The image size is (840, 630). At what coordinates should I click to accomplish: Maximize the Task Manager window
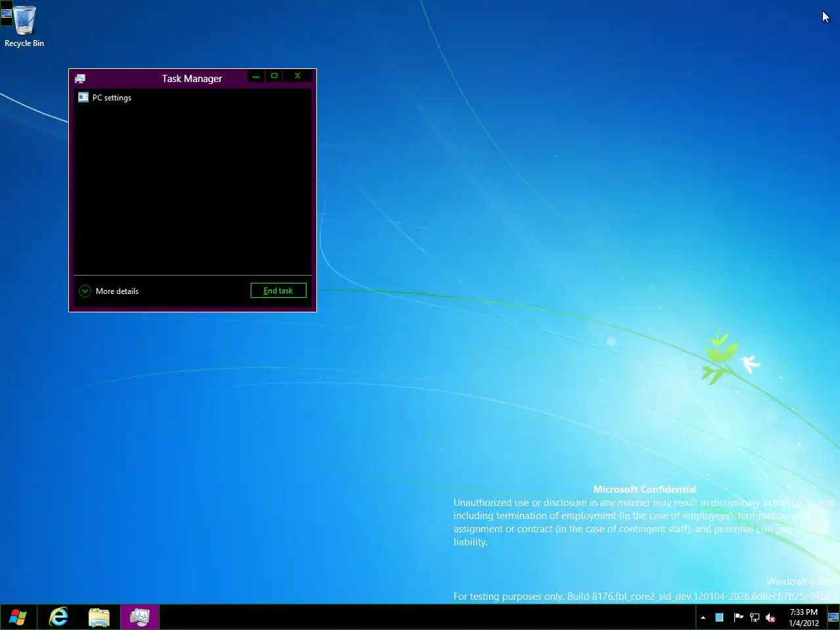(274, 76)
